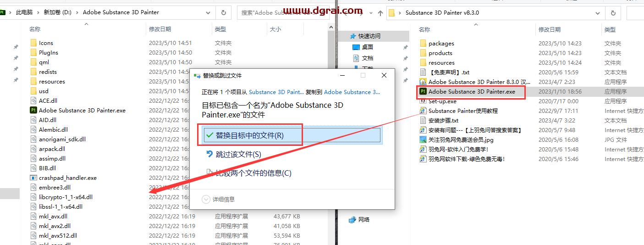Select BIB.dll file
The width and height of the screenshot is (644, 245).
click(47, 168)
